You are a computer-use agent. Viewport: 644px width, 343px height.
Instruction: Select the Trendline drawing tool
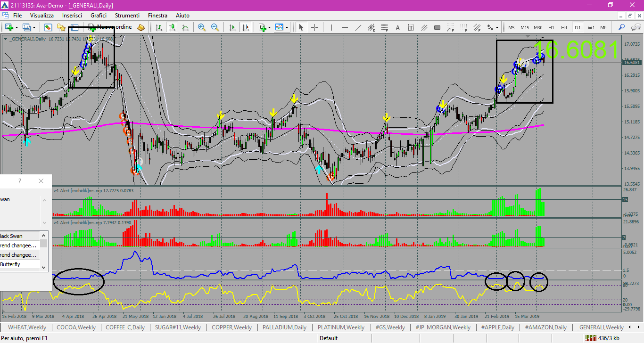358,27
